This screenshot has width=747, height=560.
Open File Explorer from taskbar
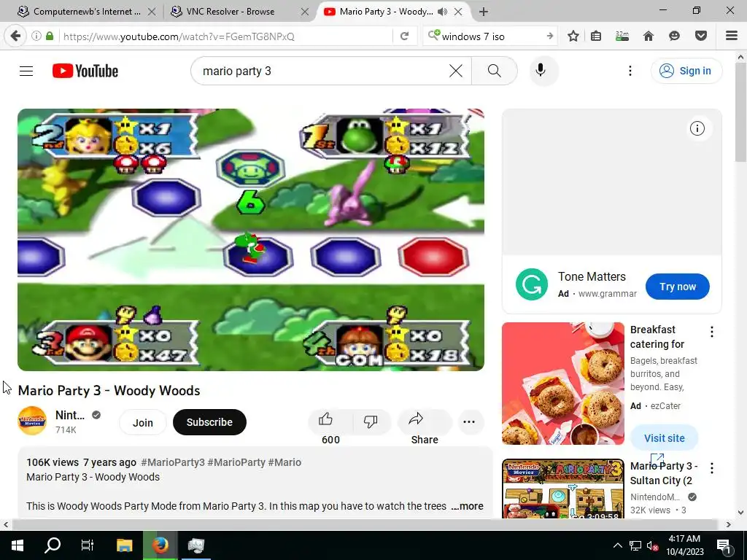[x=124, y=545]
